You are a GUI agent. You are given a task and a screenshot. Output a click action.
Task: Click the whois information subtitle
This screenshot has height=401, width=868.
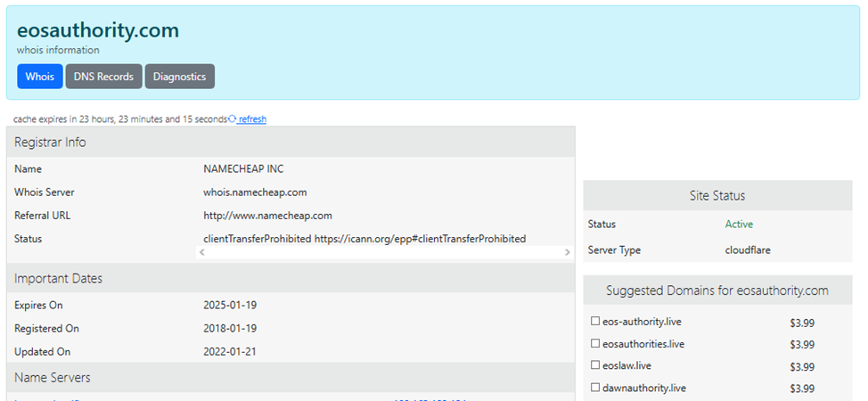pyautogui.click(x=58, y=50)
